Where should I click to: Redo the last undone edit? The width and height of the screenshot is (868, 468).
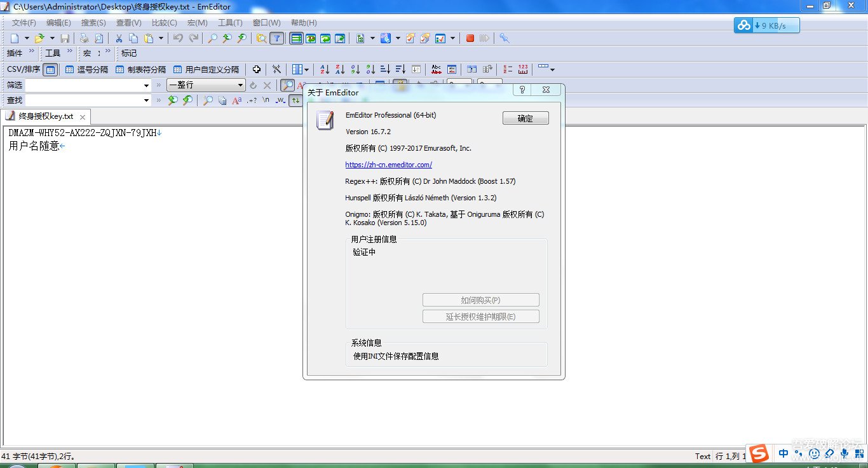pos(193,38)
